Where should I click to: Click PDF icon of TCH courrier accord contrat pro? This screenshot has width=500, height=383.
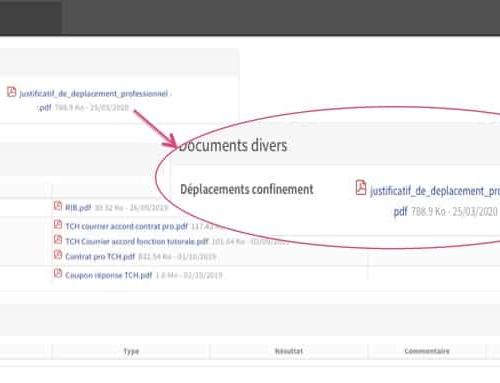(x=58, y=224)
